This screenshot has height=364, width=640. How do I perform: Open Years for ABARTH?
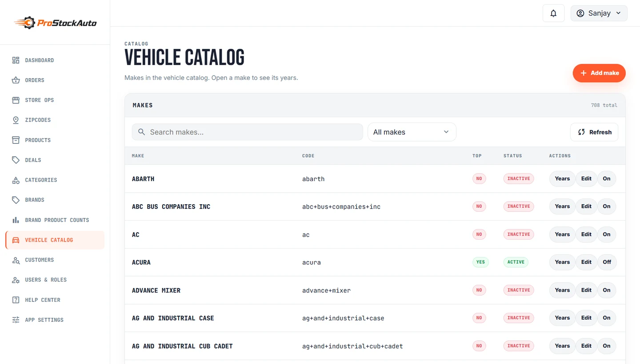pyautogui.click(x=562, y=179)
